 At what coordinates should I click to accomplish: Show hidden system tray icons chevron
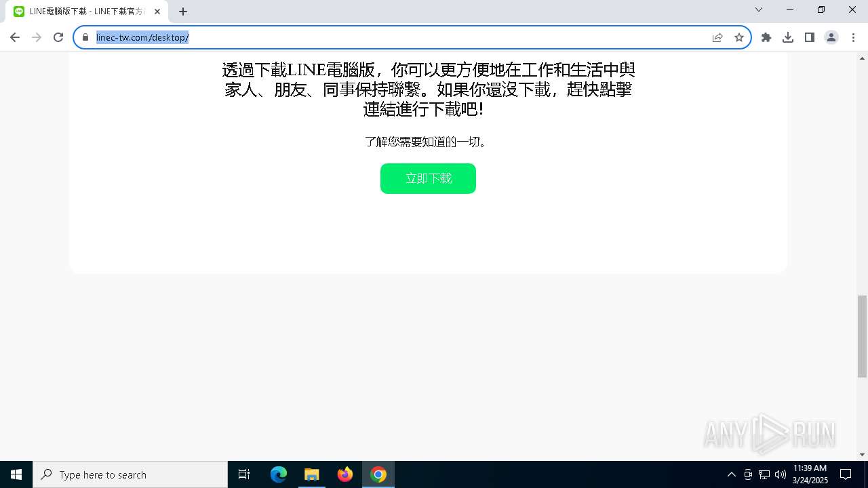pos(731,474)
